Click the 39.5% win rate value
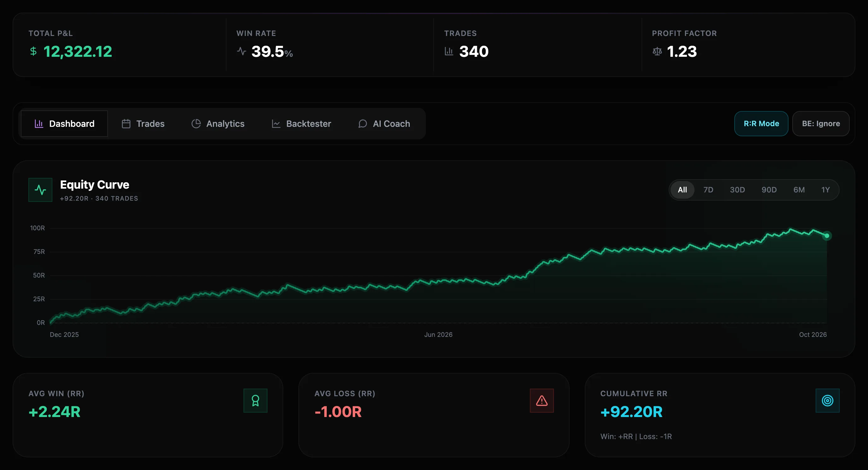The height and width of the screenshot is (470, 868). click(272, 51)
